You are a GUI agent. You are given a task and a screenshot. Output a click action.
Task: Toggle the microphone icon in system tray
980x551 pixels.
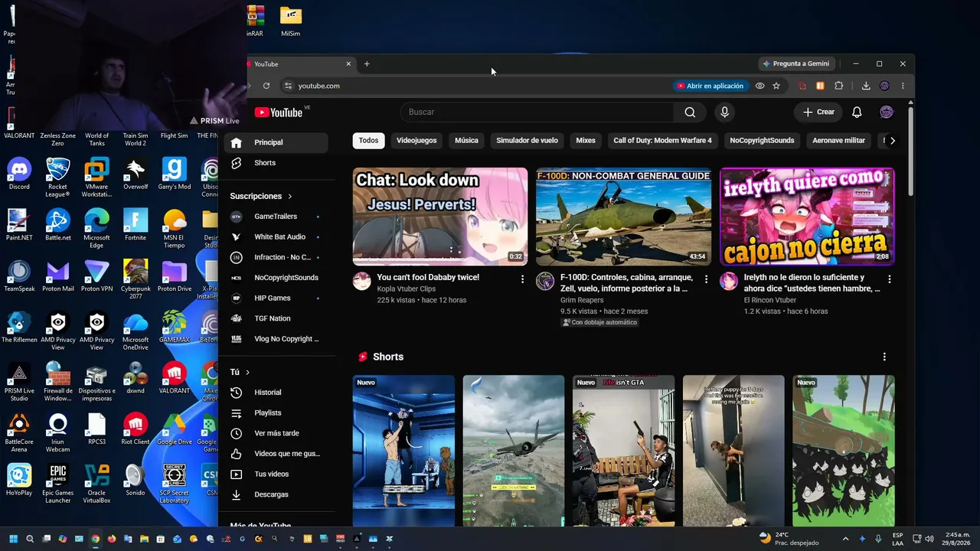(x=878, y=539)
